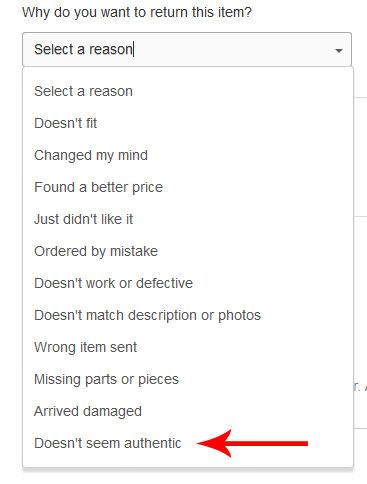This screenshot has height=484, width=367.
Task: Click partially hidden text beside the dropdown list
Action: click(x=360, y=387)
